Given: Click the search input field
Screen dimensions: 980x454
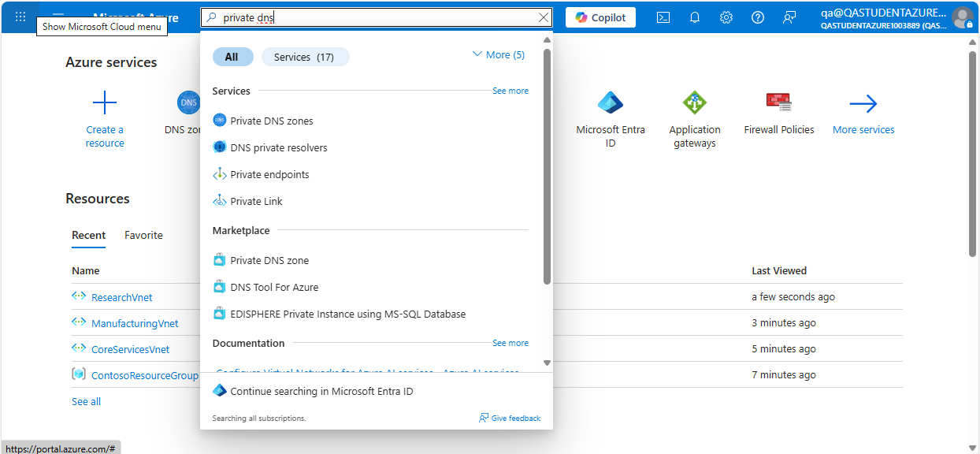Looking at the screenshot, I should tap(378, 17).
